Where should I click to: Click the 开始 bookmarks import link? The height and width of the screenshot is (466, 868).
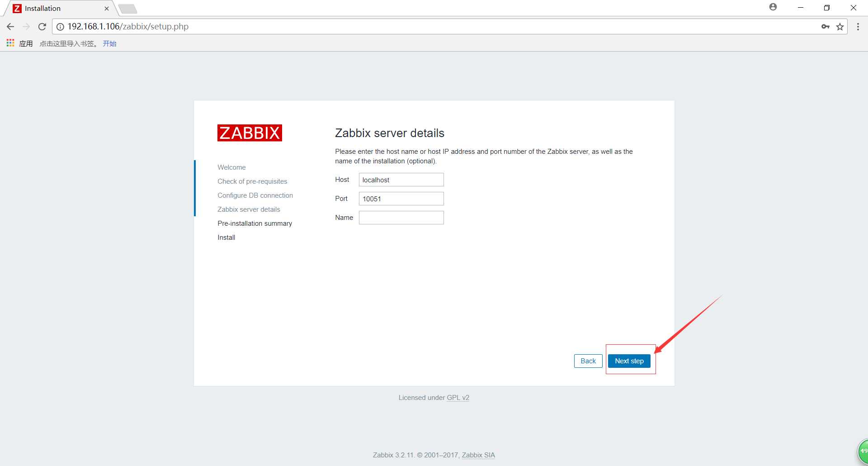click(x=109, y=43)
